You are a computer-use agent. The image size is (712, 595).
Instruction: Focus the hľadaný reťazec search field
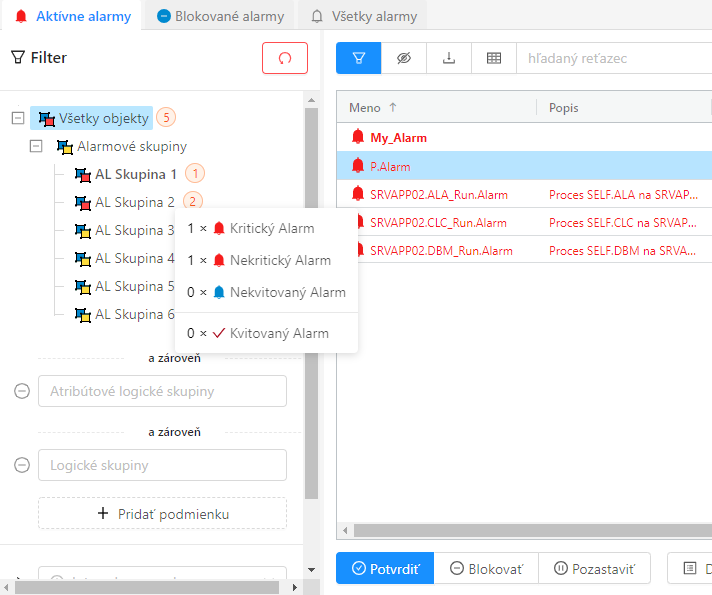[x=612, y=58]
